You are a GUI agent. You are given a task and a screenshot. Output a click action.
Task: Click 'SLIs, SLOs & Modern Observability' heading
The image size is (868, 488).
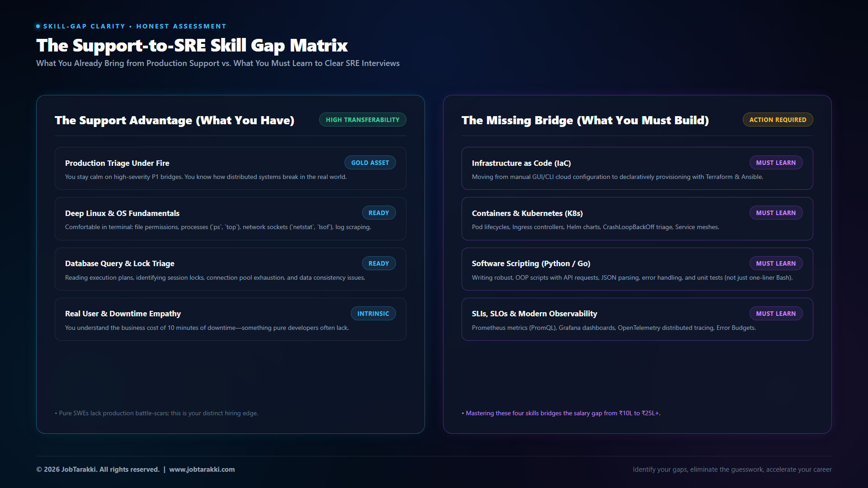(534, 314)
